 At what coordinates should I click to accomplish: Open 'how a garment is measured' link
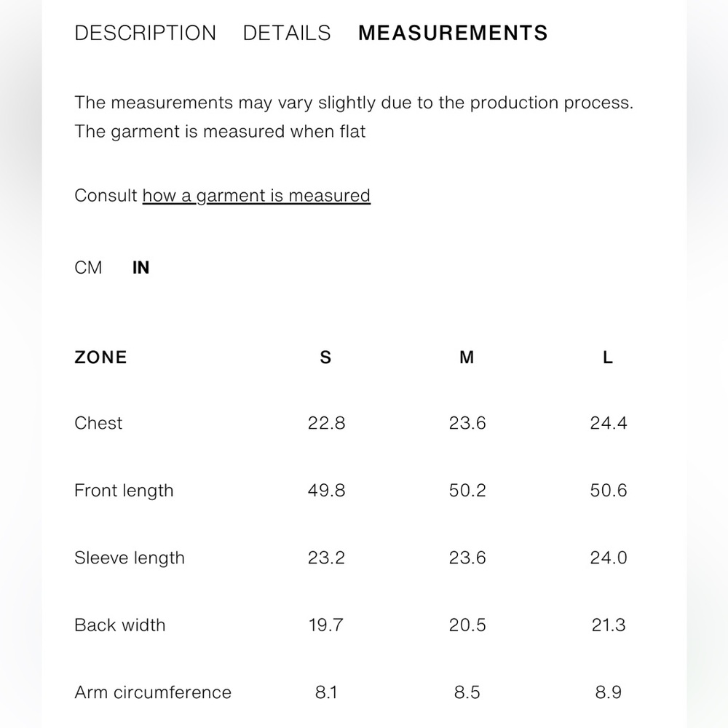(256, 196)
